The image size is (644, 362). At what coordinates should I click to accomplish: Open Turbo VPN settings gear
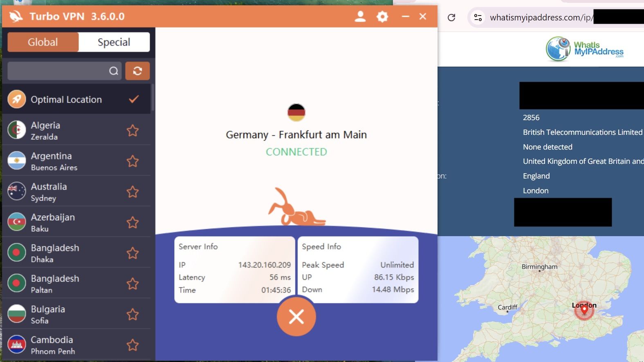coord(382,16)
